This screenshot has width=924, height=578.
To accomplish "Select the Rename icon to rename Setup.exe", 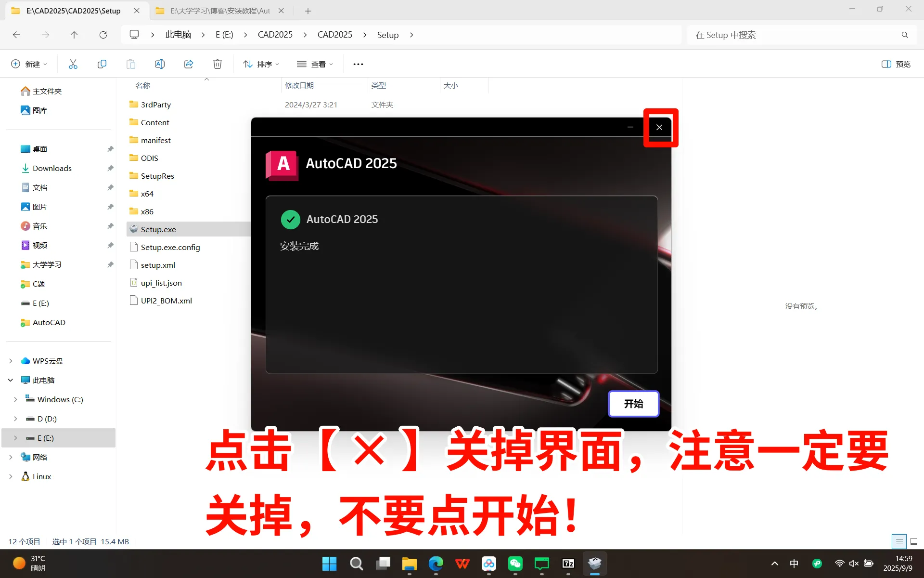I will click(x=159, y=64).
